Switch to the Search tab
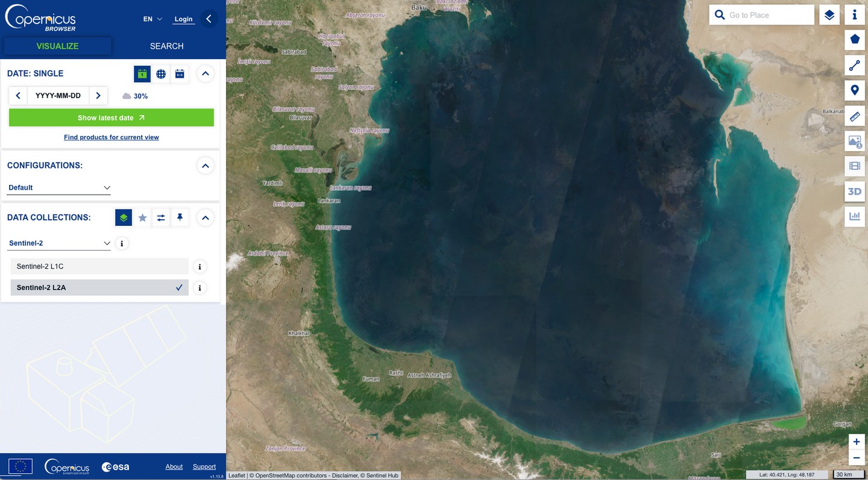868x480 pixels. click(167, 46)
